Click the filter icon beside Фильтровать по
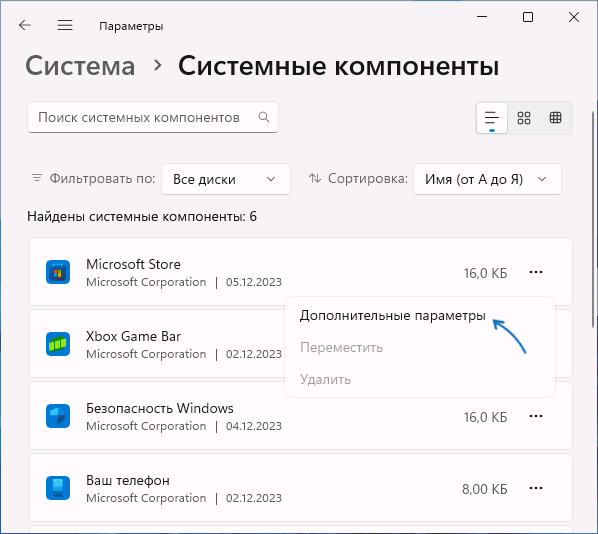 37,178
